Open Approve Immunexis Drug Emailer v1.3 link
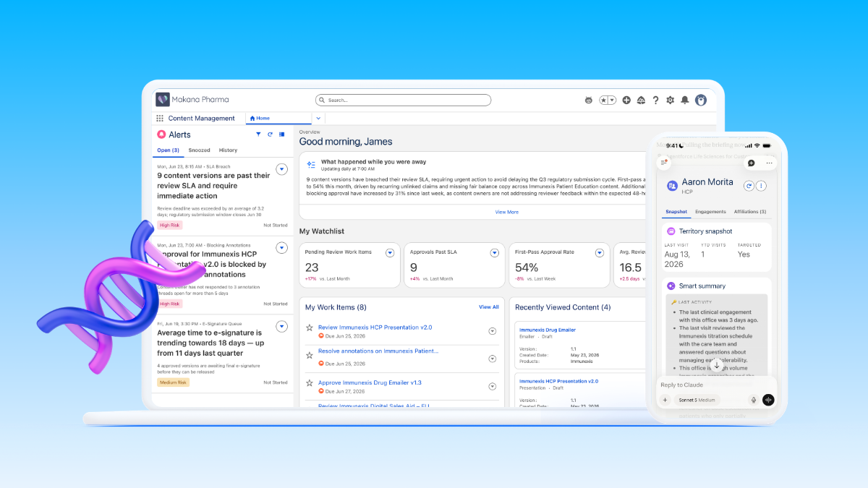This screenshot has width=868, height=488. tap(370, 382)
